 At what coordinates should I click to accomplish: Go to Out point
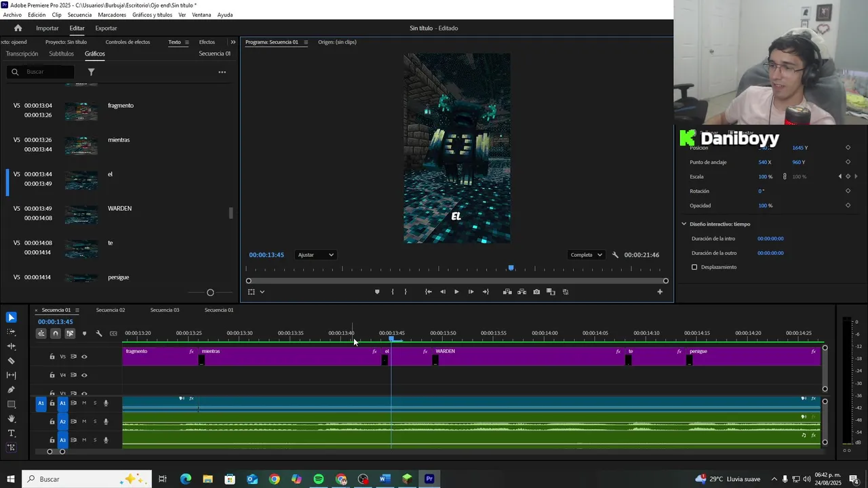486,292
